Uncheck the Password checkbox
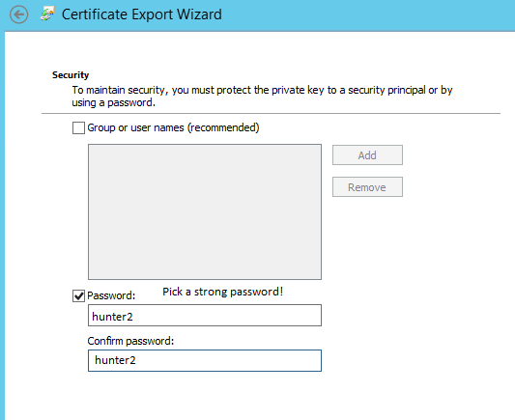The width and height of the screenshot is (515, 420). 78,296
